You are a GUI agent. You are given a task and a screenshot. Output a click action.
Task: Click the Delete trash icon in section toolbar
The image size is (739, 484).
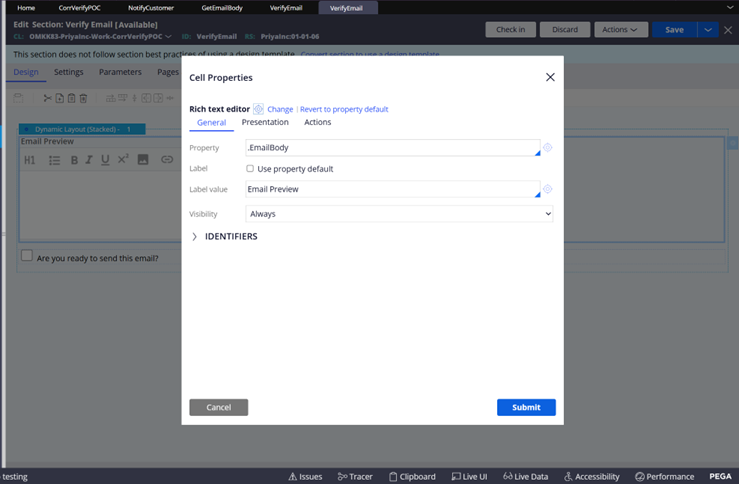point(83,98)
